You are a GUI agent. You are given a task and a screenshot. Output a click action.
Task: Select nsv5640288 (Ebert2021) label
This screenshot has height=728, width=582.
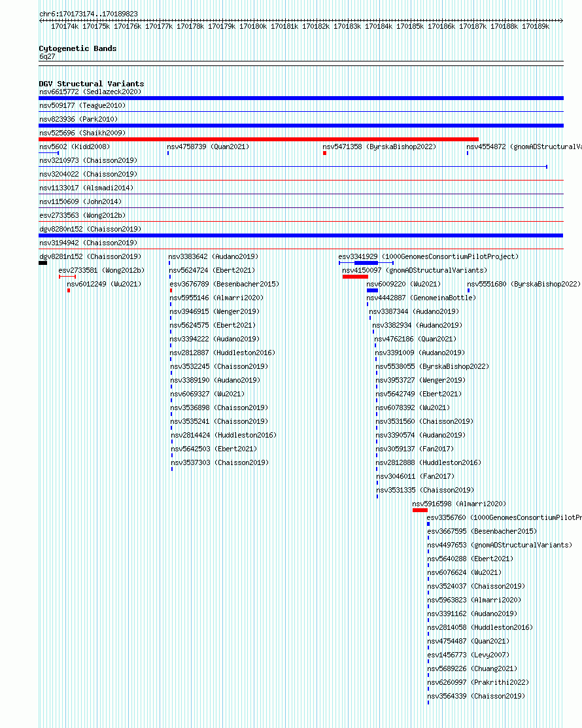(470, 559)
